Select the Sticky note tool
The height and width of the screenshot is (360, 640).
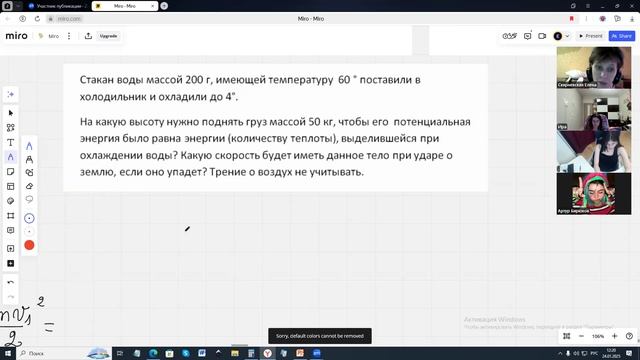(11, 171)
